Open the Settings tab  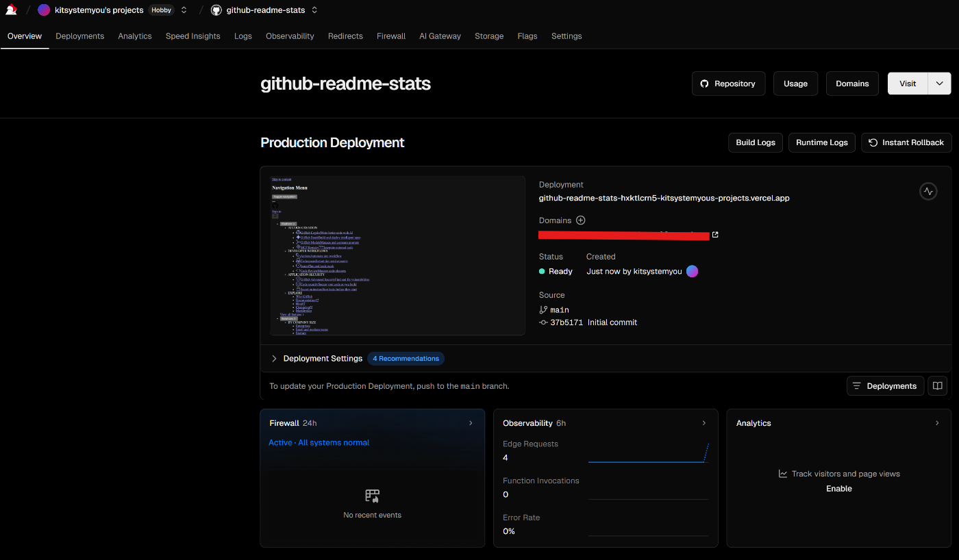pyautogui.click(x=566, y=36)
